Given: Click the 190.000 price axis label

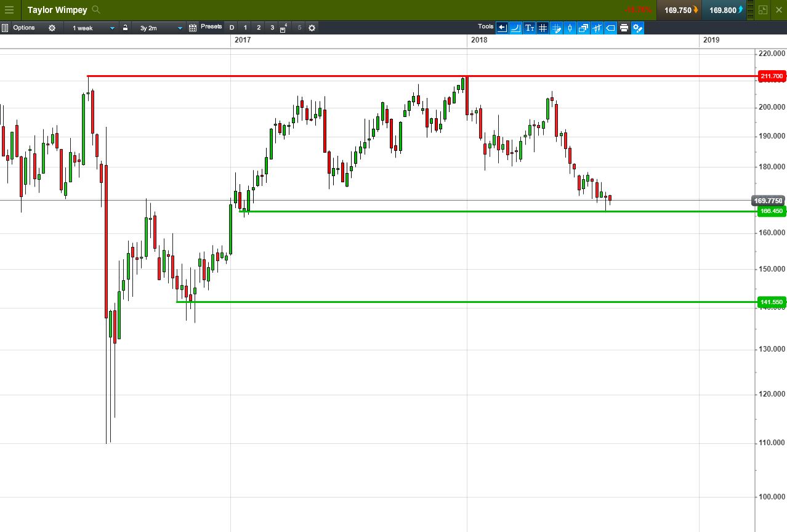Looking at the screenshot, I should point(772,136).
